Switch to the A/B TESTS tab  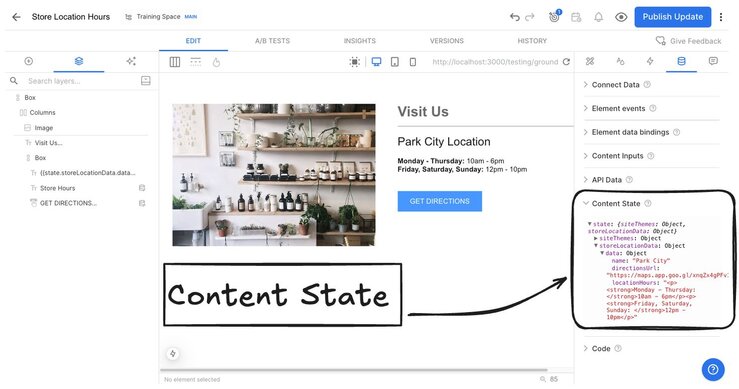pos(272,41)
